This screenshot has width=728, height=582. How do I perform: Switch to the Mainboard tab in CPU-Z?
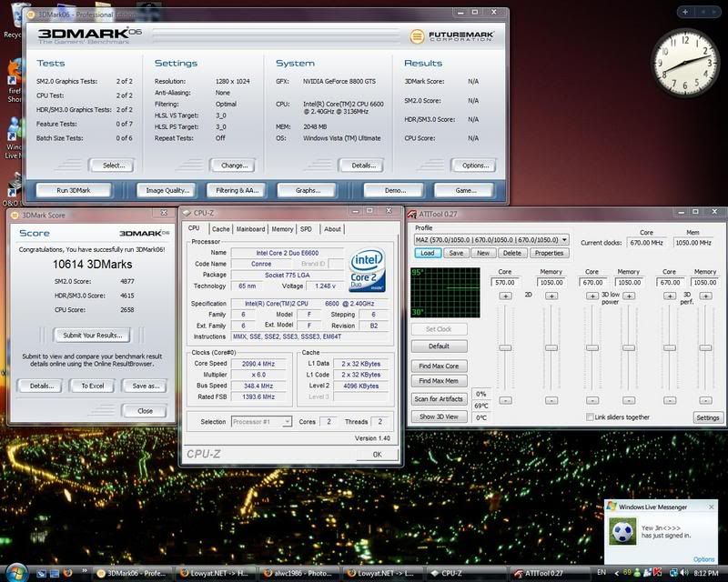[x=251, y=229]
